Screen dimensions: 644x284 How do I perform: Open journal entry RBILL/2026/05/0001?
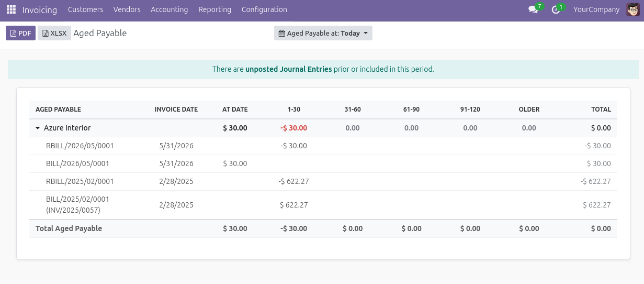[80, 146]
